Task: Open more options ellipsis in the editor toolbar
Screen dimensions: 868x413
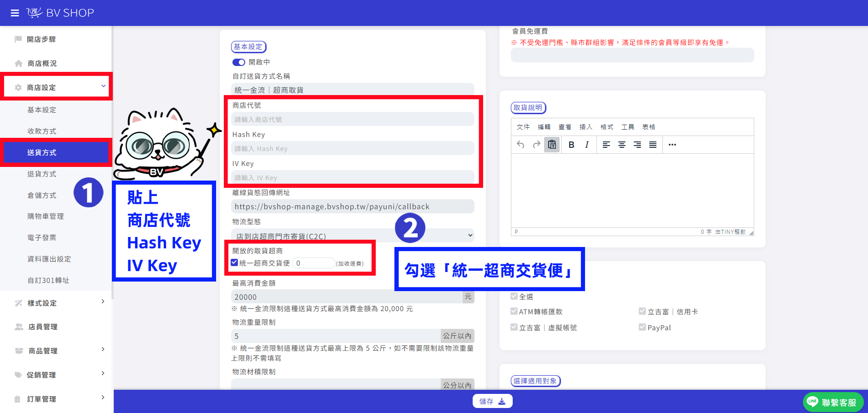Action: coord(672,145)
